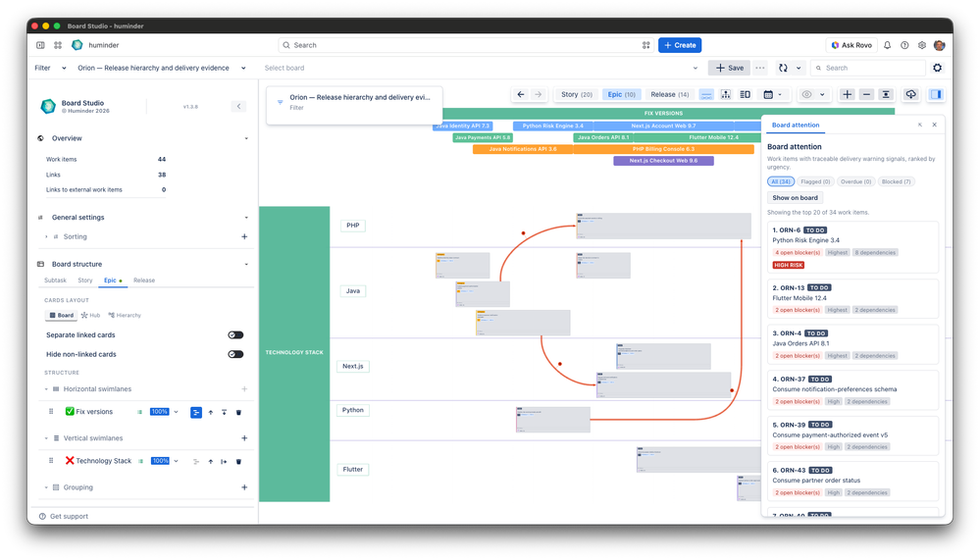
Task: Toggle the sidebar icon in top bar
Action: pyautogui.click(x=40, y=45)
